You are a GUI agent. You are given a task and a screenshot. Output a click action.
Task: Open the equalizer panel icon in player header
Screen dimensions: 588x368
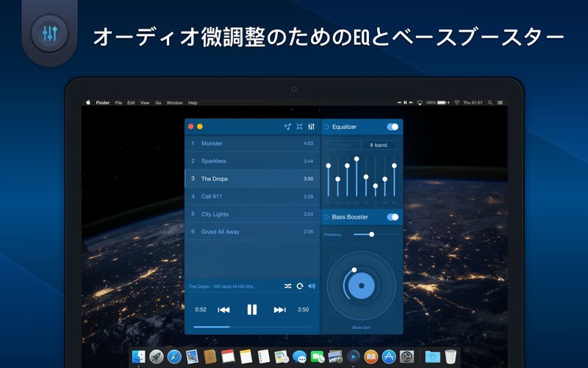tap(312, 127)
